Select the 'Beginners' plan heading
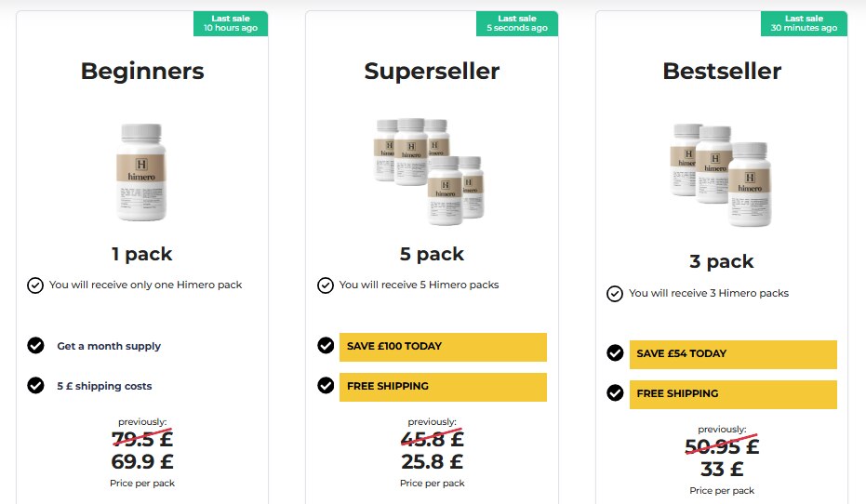866x504 pixels. click(x=142, y=71)
